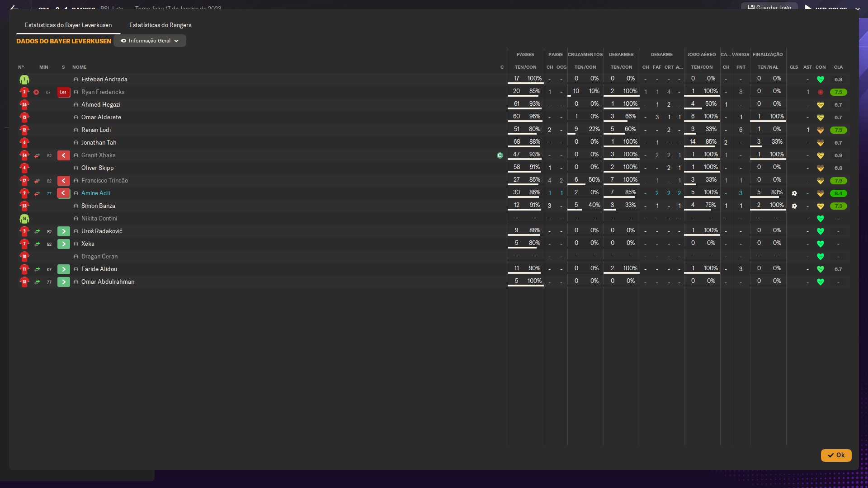Sort by the AST column header
The image size is (868, 488).
click(807, 67)
